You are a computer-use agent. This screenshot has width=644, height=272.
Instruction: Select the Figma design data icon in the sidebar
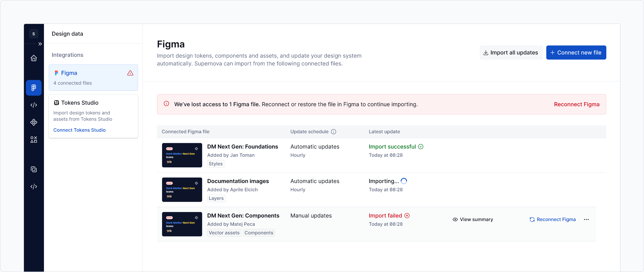pyautogui.click(x=34, y=88)
